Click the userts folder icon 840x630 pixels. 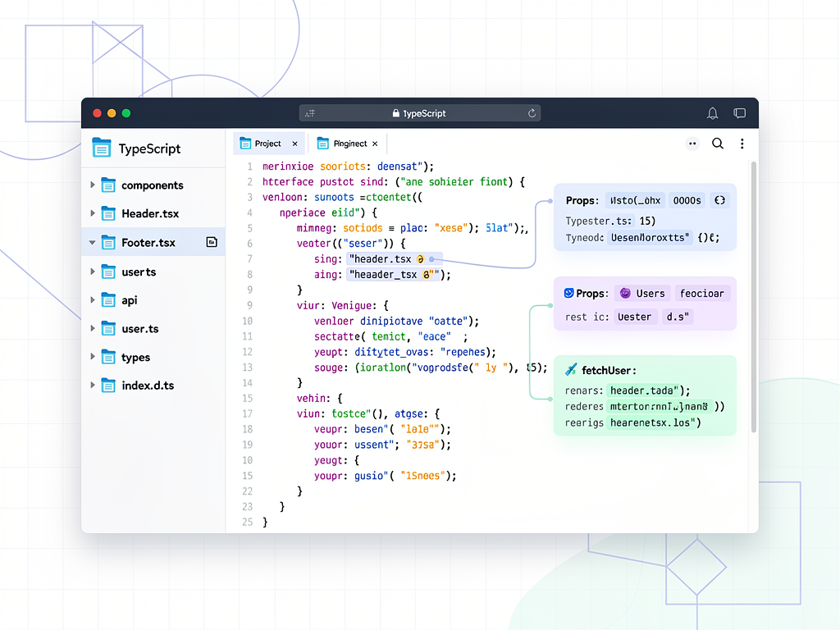(x=108, y=272)
